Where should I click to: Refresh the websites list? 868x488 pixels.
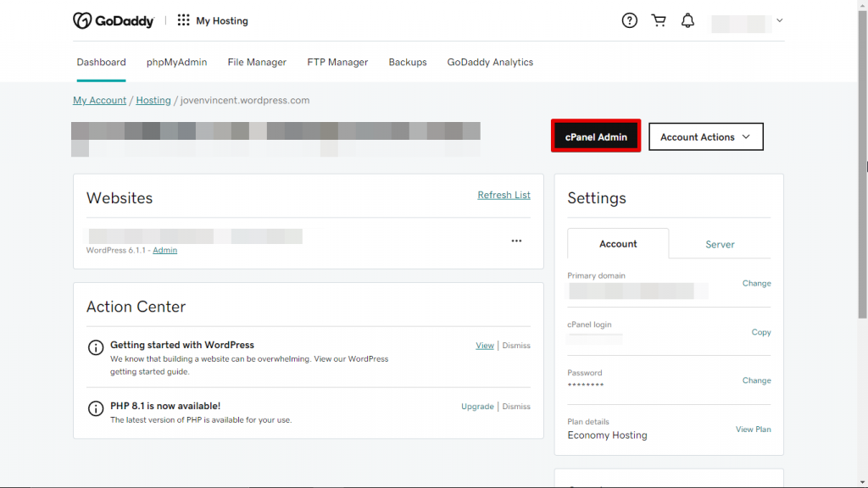click(x=504, y=194)
